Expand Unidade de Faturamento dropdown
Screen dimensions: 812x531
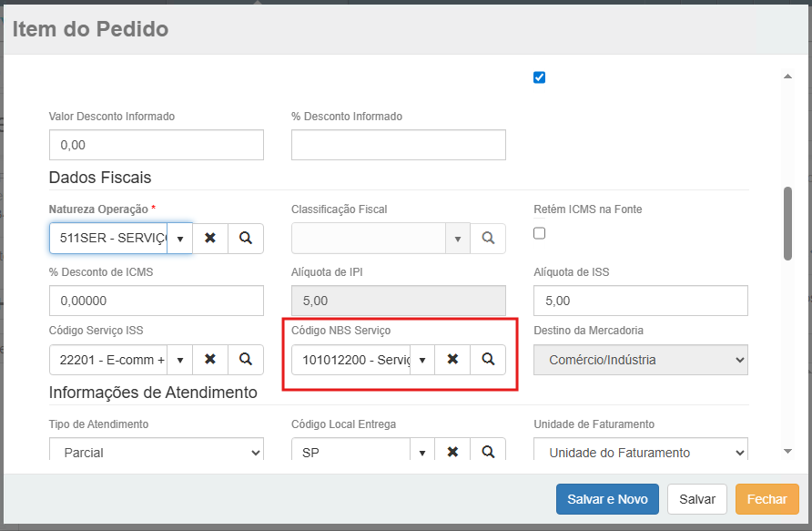click(x=640, y=452)
